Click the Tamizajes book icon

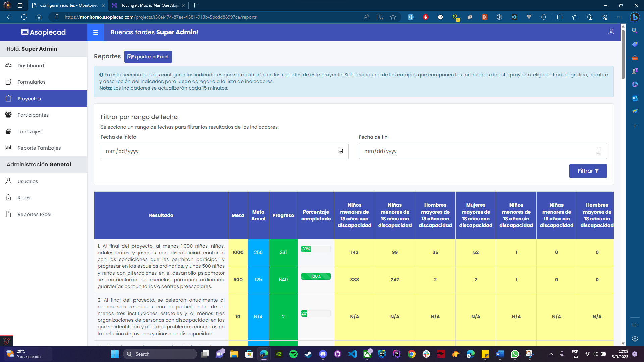pyautogui.click(x=9, y=131)
